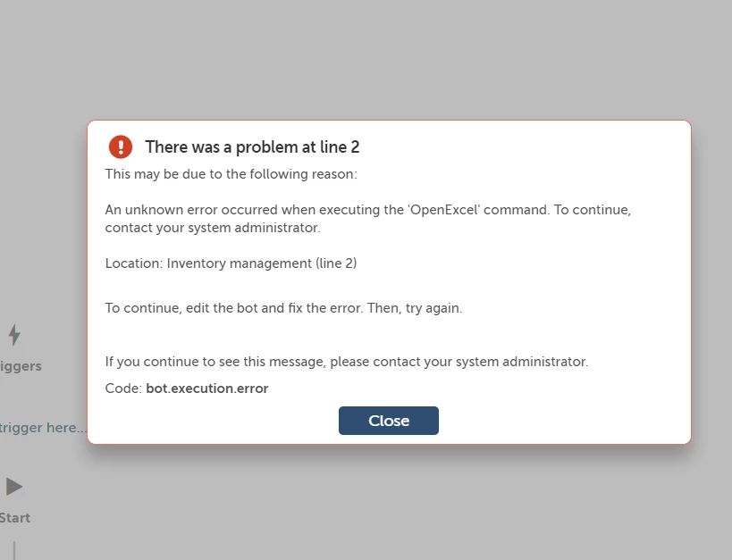Select the bot.execution.error code text
This screenshot has width=732, height=560.
point(207,389)
